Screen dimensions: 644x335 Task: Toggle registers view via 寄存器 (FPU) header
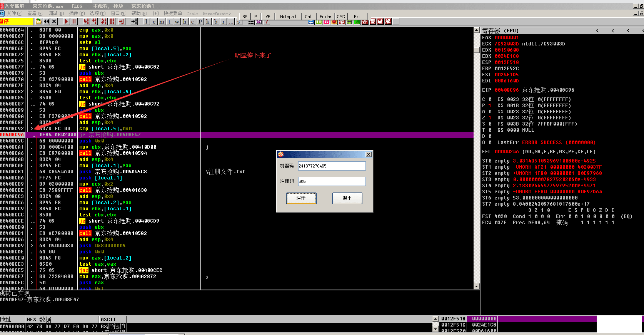pyautogui.click(x=501, y=31)
